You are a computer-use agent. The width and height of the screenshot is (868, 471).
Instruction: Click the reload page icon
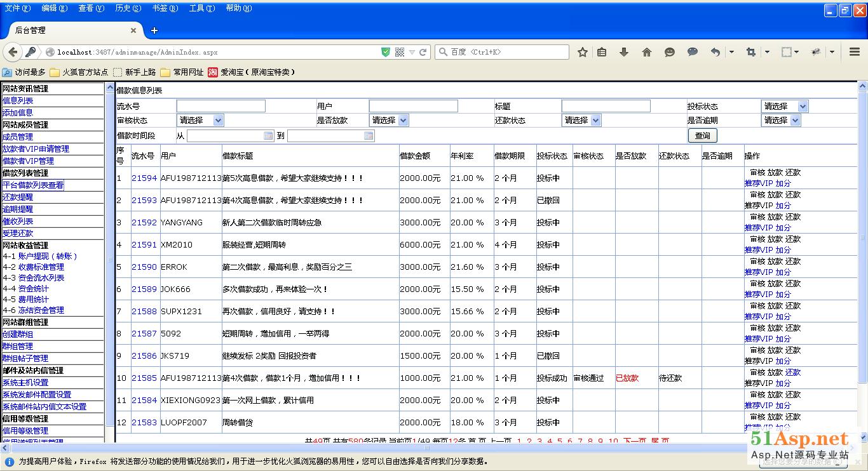point(423,52)
